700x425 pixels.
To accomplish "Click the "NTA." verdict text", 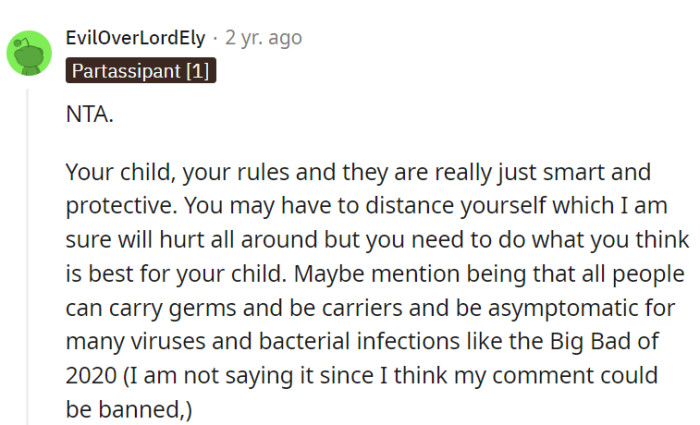I will (90, 114).
